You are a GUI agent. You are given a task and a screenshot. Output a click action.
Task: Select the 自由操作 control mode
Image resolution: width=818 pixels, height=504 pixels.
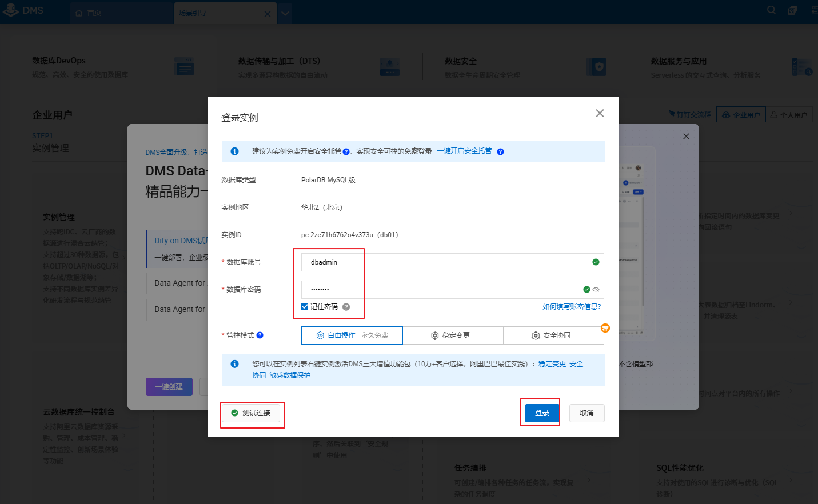352,335
